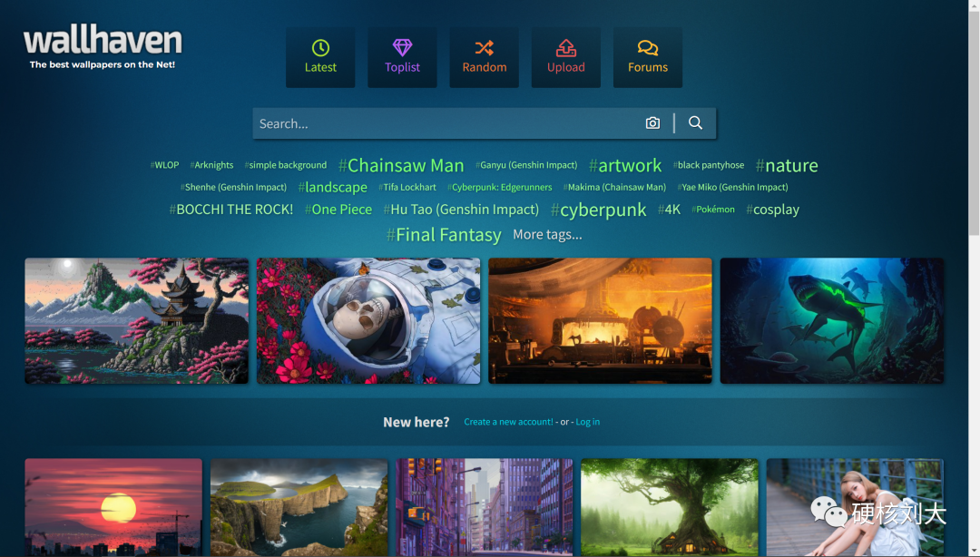Viewport: 980px width, 557px height.
Task: Open the blonde woman on bridge thumbnail
Action: point(855,508)
